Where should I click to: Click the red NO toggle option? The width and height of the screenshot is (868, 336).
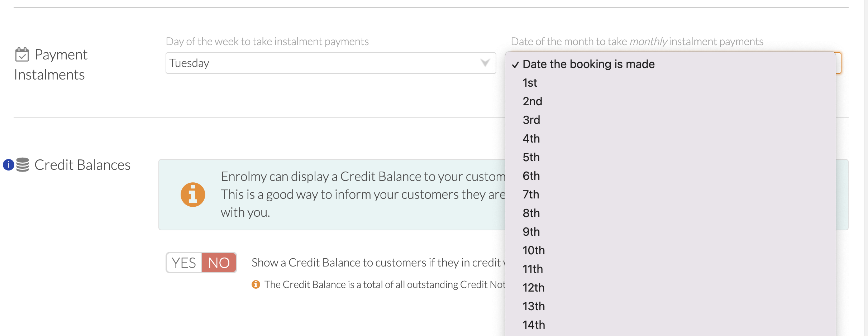(x=219, y=263)
